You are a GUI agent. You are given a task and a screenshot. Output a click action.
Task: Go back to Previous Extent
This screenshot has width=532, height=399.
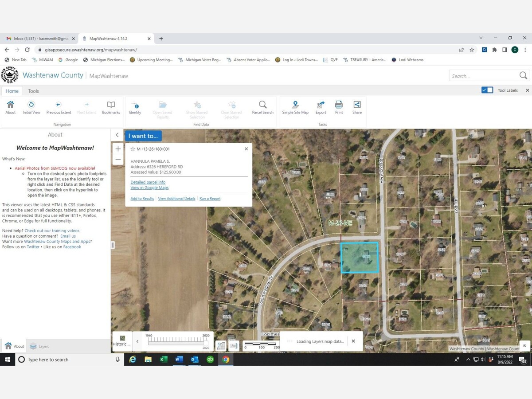pyautogui.click(x=59, y=106)
